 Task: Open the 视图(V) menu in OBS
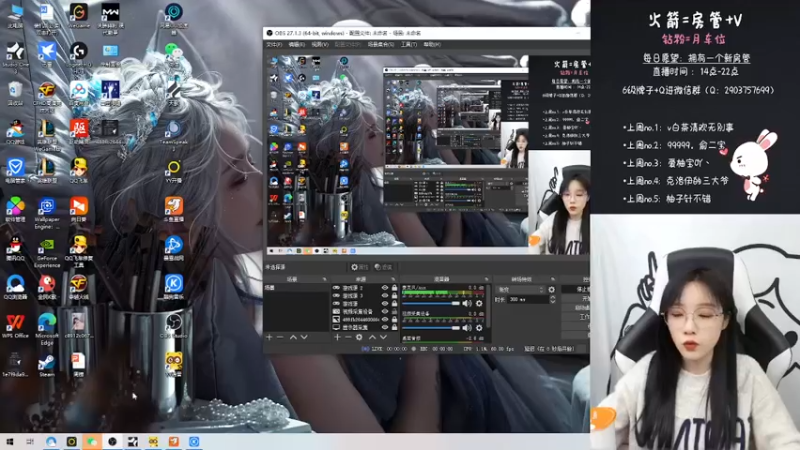tap(320, 44)
